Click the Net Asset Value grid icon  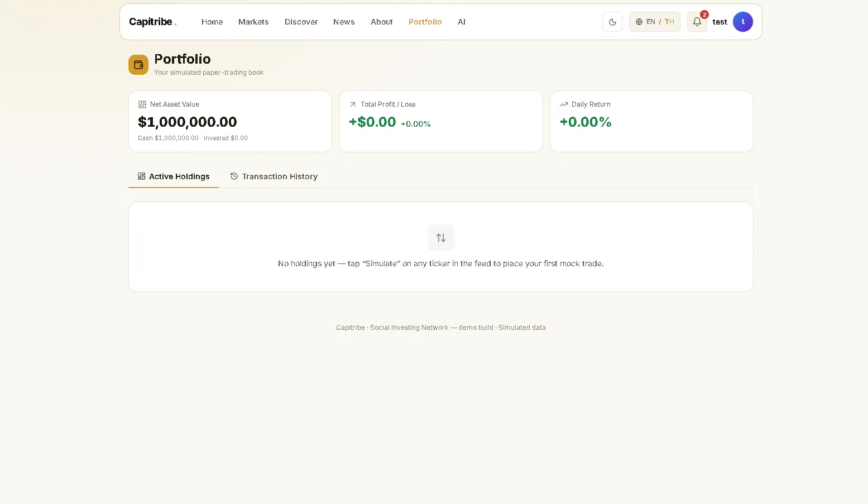coord(142,104)
